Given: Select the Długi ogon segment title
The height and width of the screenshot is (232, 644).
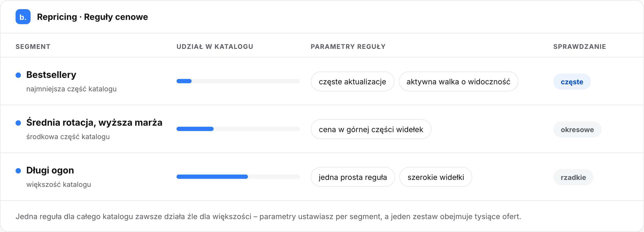Looking at the screenshot, I should tap(50, 170).
